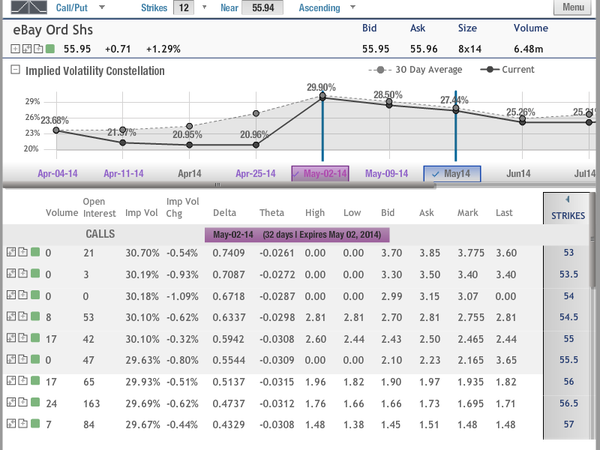
Task: Click the plus-box icon beside eBay price 55.95
Action: [x=15, y=49]
